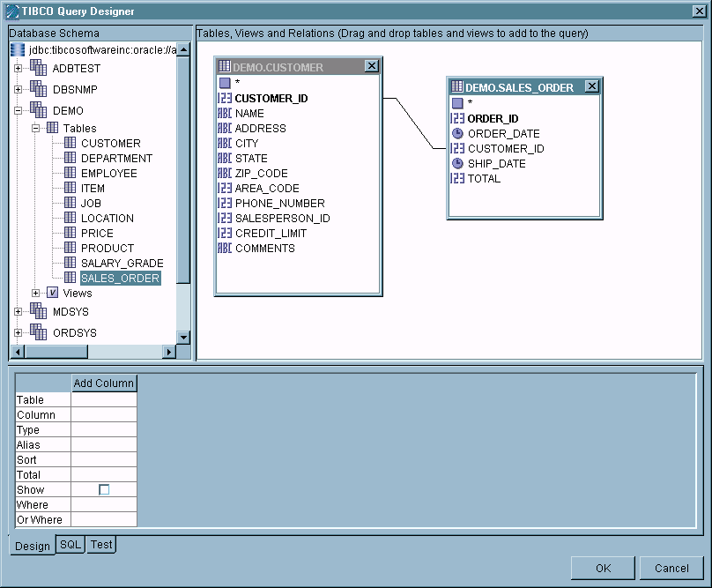Viewport: 712px width, 588px height.
Task: Click the Cancel button
Action: tap(671, 568)
